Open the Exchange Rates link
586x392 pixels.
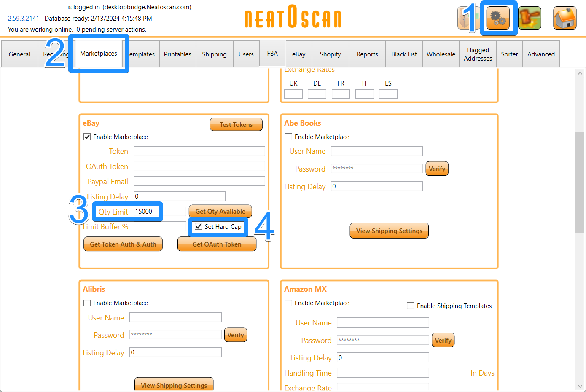point(309,70)
